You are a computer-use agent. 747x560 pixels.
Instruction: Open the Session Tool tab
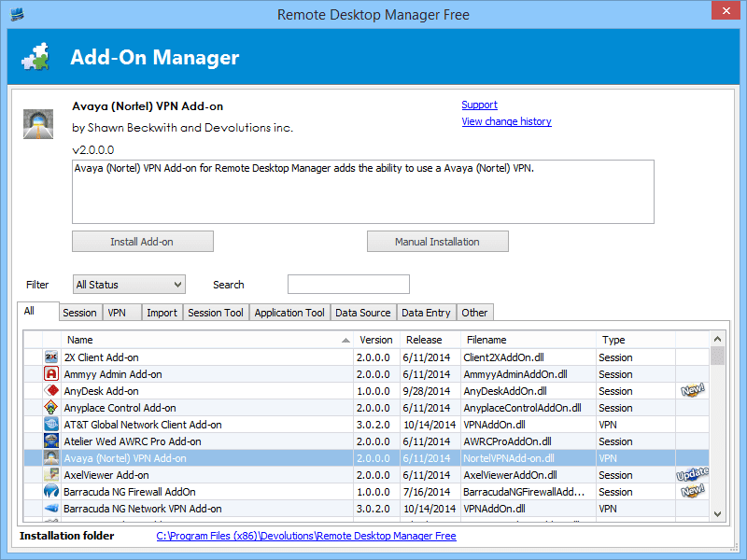pos(216,313)
